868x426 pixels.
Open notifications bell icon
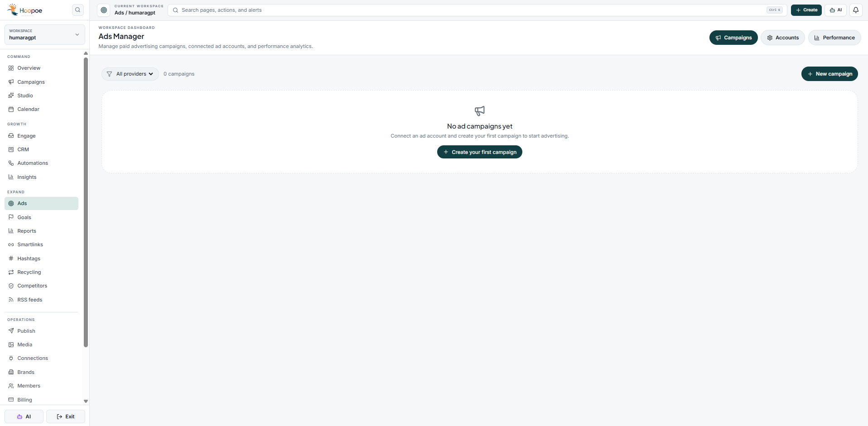pyautogui.click(x=856, y=10)
